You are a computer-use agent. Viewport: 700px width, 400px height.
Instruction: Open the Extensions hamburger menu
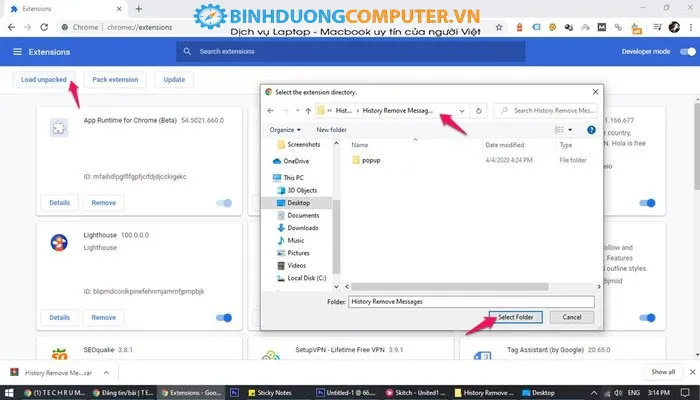(17, 52)
